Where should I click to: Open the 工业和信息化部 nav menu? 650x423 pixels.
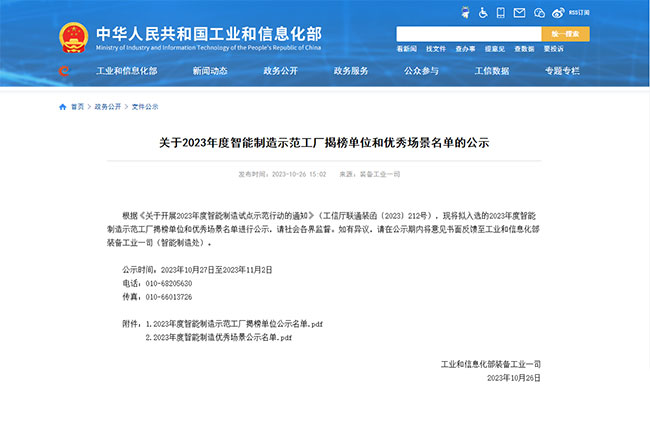[127, 71]
